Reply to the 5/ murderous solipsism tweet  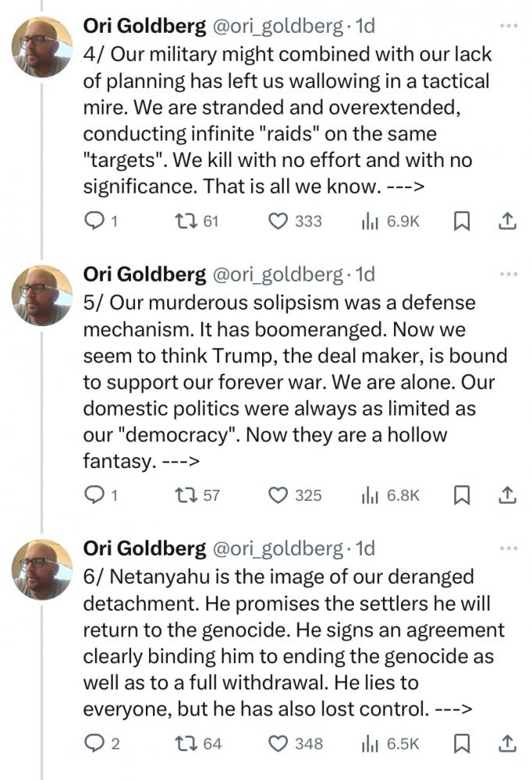[94, 495]
